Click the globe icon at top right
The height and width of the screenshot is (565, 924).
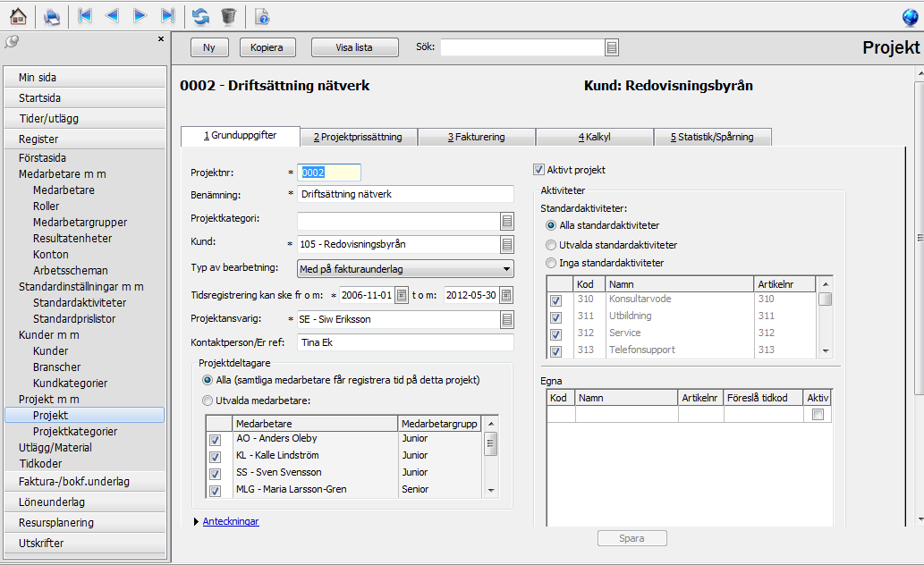click(910, 18)
